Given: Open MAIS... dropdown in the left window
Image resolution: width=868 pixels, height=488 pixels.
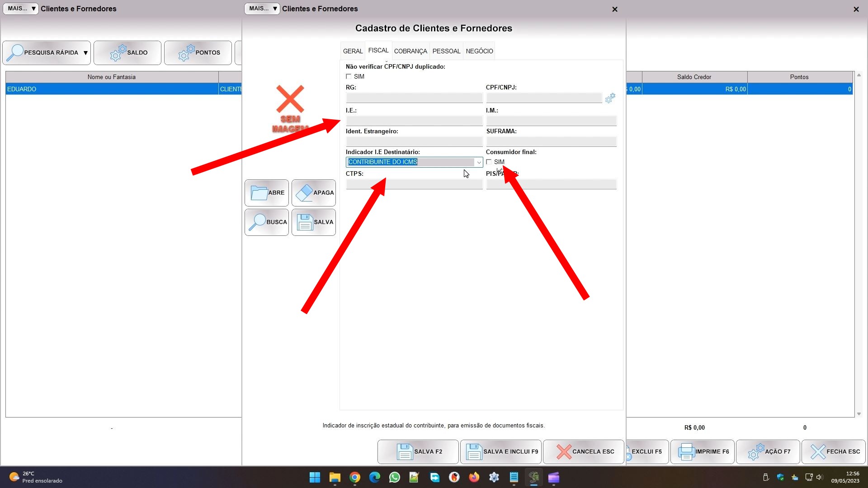Looking at the screenshot, I should pyautogui.click(x=21, y=9).
